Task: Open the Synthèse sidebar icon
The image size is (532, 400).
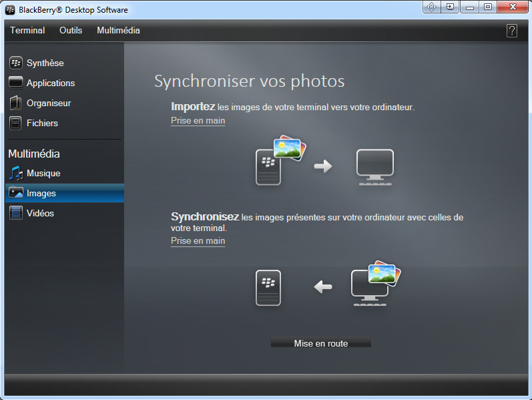Action: coord(15,63)
